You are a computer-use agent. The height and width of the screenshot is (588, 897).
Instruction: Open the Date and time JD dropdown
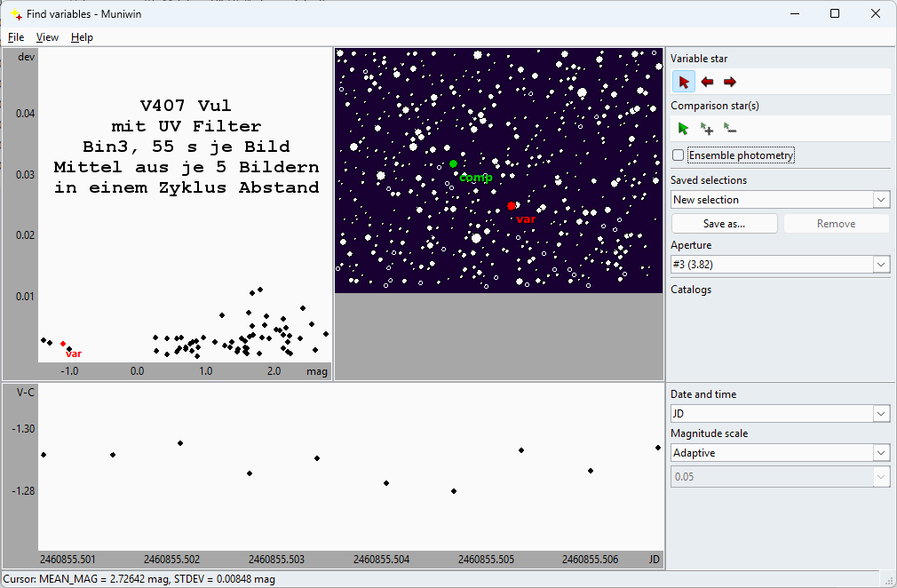(x=780, y=414)
